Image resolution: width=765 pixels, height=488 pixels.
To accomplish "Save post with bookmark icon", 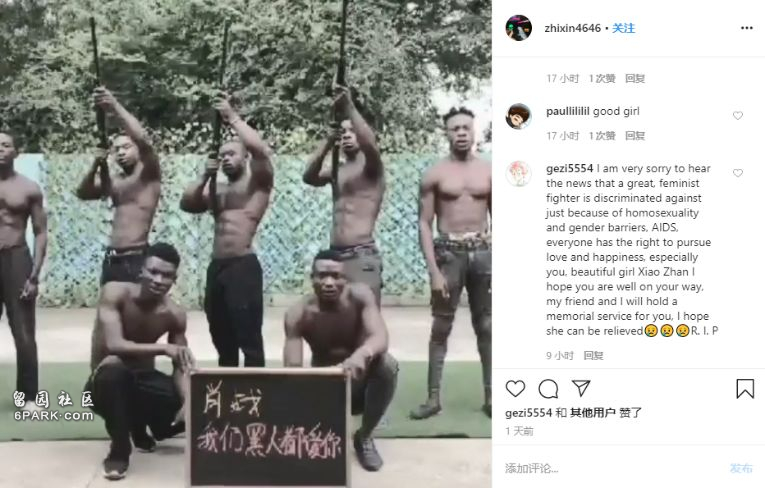I will 745,389.
